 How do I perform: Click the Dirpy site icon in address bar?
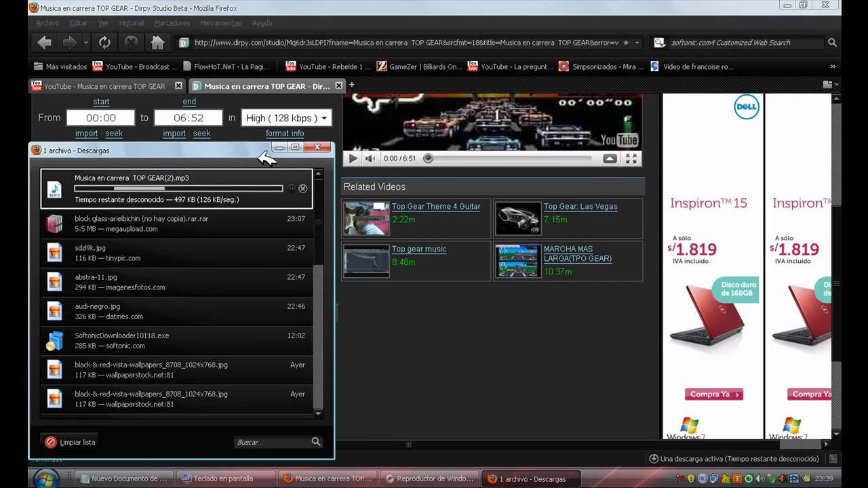pos(184,43)
